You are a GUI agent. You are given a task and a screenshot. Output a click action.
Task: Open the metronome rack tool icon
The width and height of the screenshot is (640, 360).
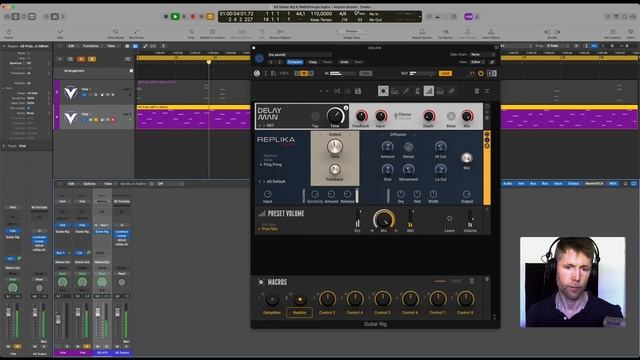tap(417, 91)
